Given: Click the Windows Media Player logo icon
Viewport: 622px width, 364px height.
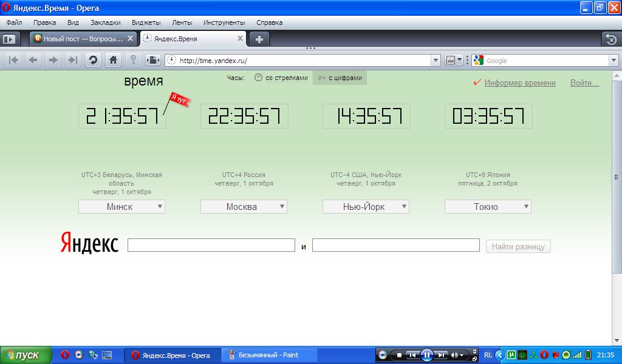Looking at the screenshot, I should 383,356.
